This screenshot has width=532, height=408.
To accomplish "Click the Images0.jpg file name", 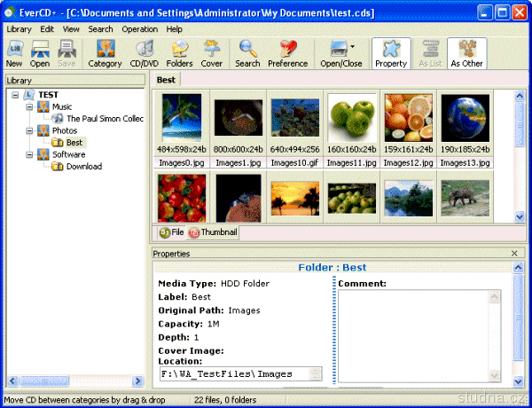I will pyautogui.click(x=182, y=163).
